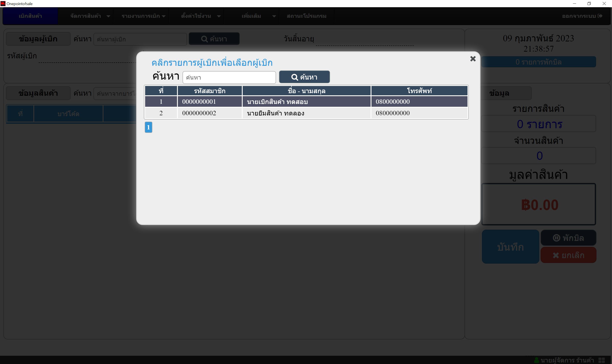Click the 0 รายการ item count display
This screenshot has width=612, height=364.
(539, 124)
